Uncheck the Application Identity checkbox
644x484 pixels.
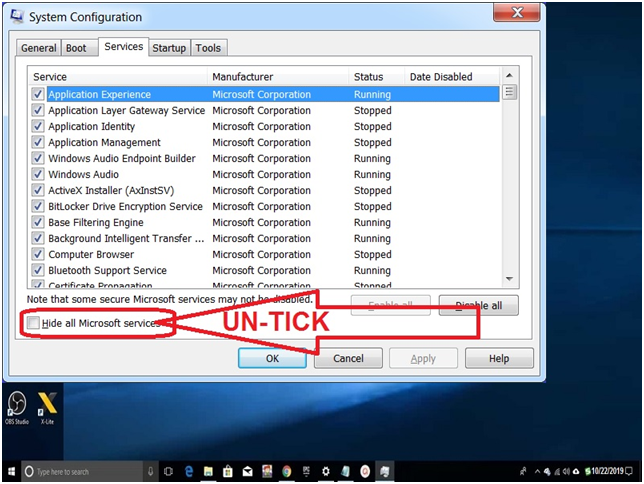click(x=38, y=126)
